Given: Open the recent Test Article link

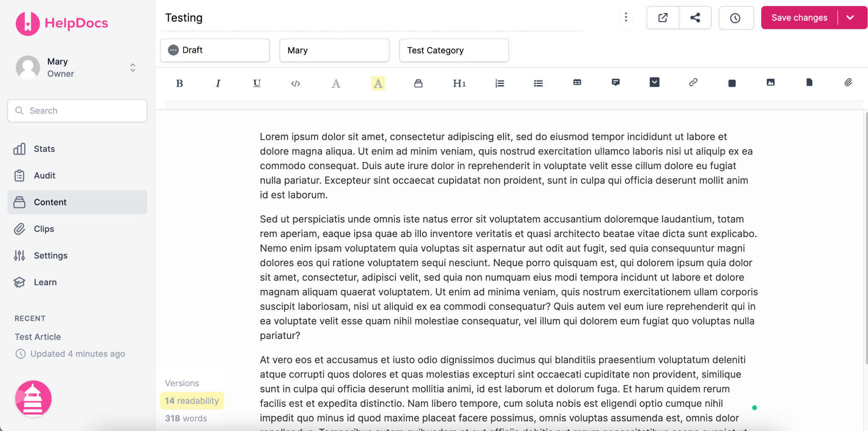Looking at the screenshot, I should (x=38, y=337).
